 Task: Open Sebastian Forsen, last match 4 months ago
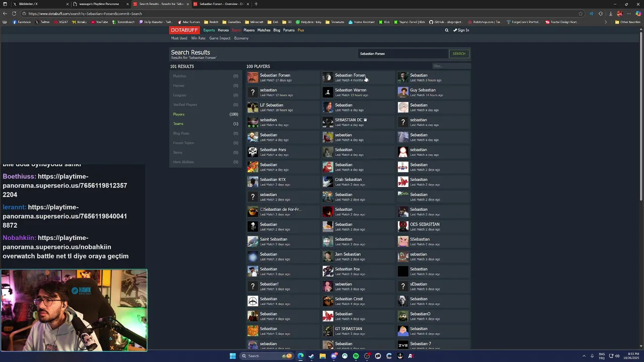coord(350,75)
